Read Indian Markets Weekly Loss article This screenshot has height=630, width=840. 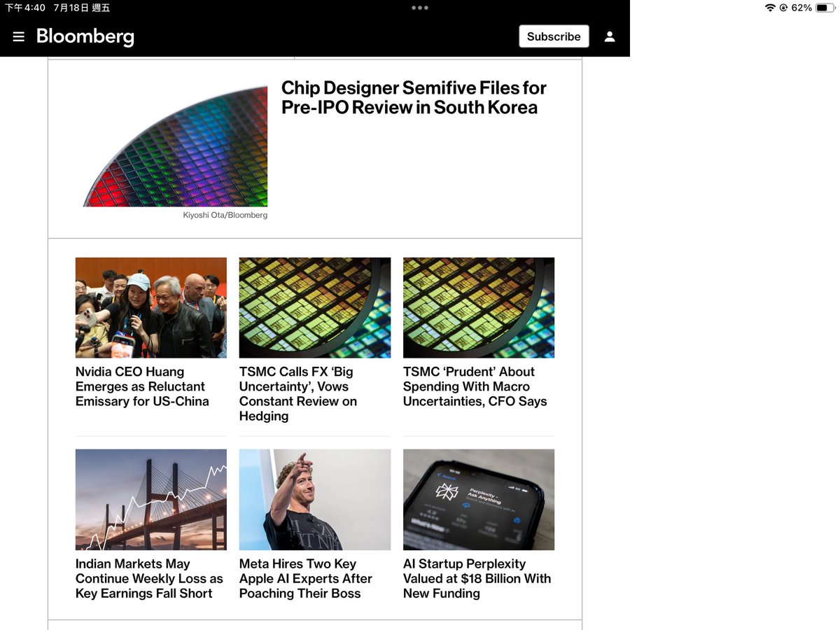tap(149, 578)
